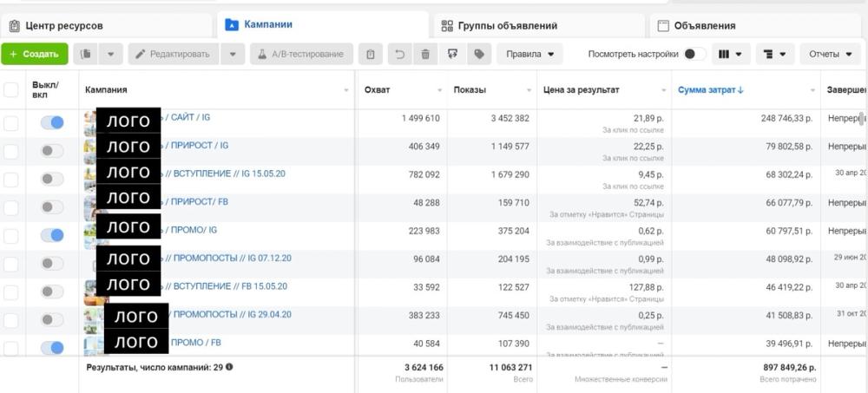
Task: Click the export icon beside the trash
Action: (x=452, y=55)
